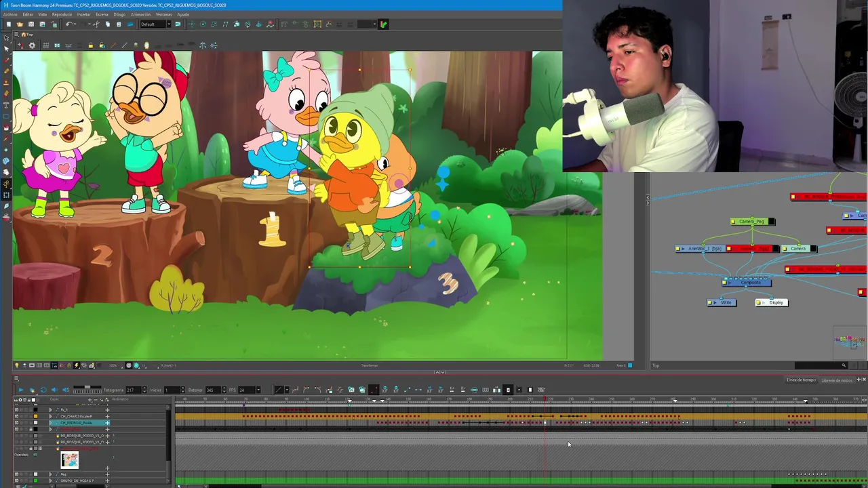This screenshot has width=868, height=488.
Task: Open the Escena menu
Action: [102, 14]
